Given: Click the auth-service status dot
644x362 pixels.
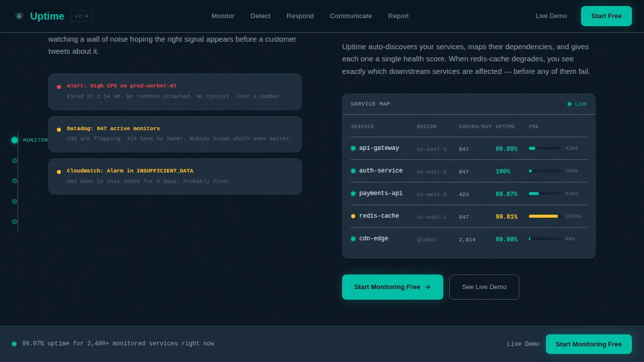Looking at the screenshot, I should tap(353, 171).
